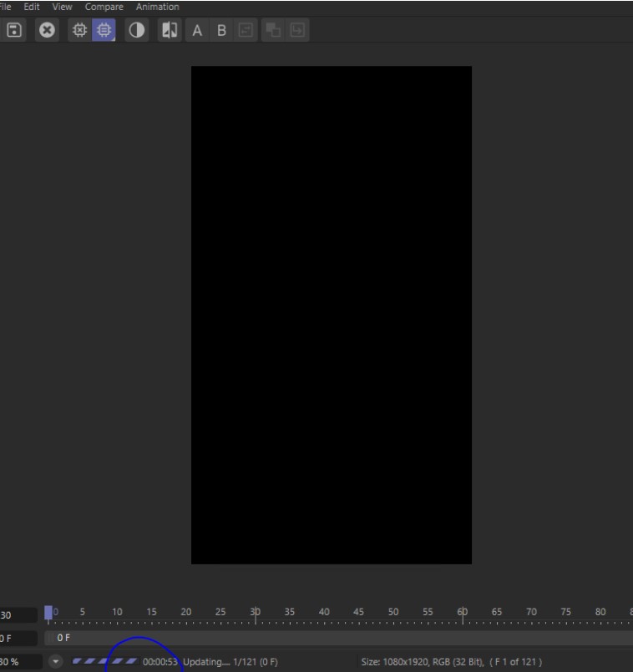This screenshot has height=672, width=633.
Task: Open the Compare menu
Action: click(104, 7)
